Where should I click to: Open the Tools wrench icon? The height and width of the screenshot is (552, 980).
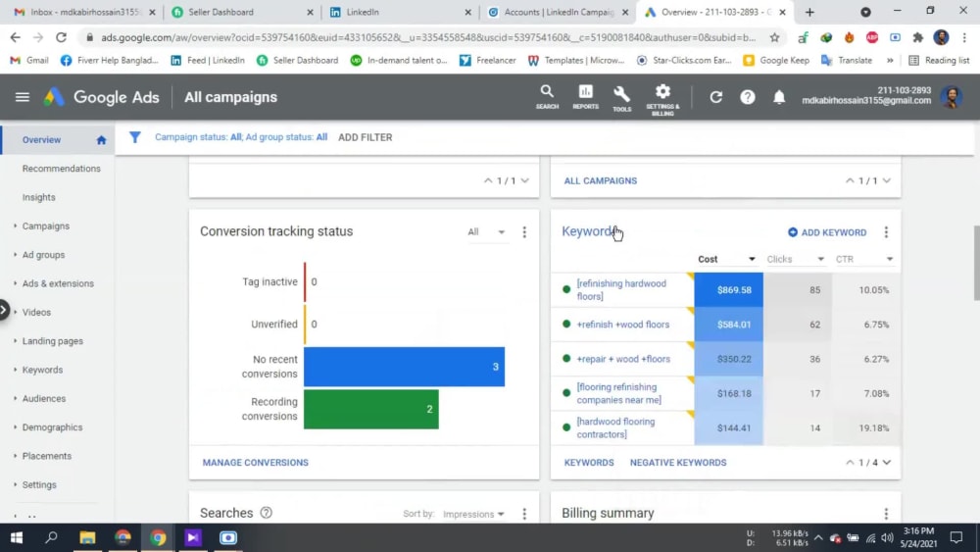621,98
